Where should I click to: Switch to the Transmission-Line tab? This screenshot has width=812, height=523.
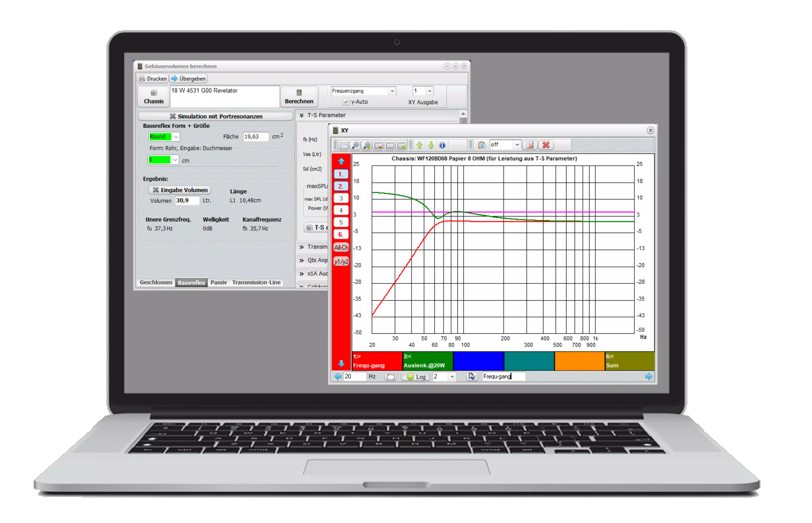point(257,282)
